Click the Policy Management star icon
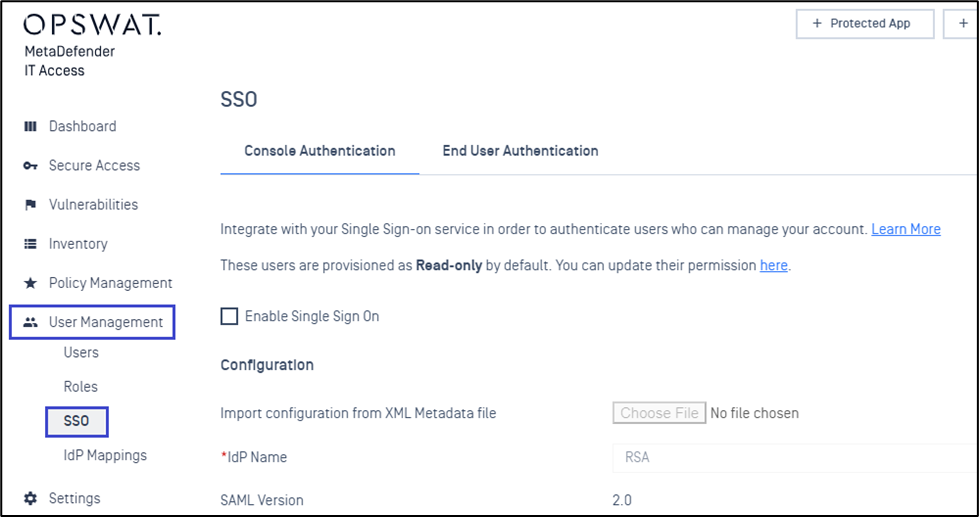The image size is (979, 517). [30, 283]
